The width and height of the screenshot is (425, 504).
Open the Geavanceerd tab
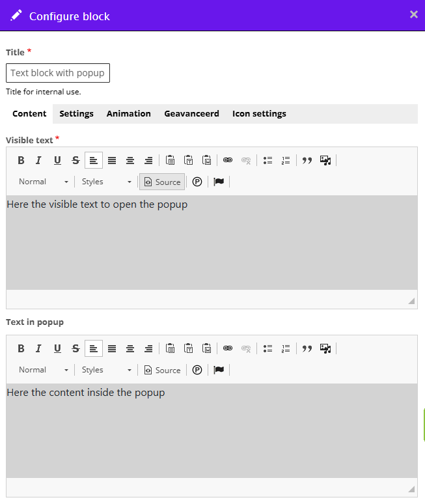(191, 114)
